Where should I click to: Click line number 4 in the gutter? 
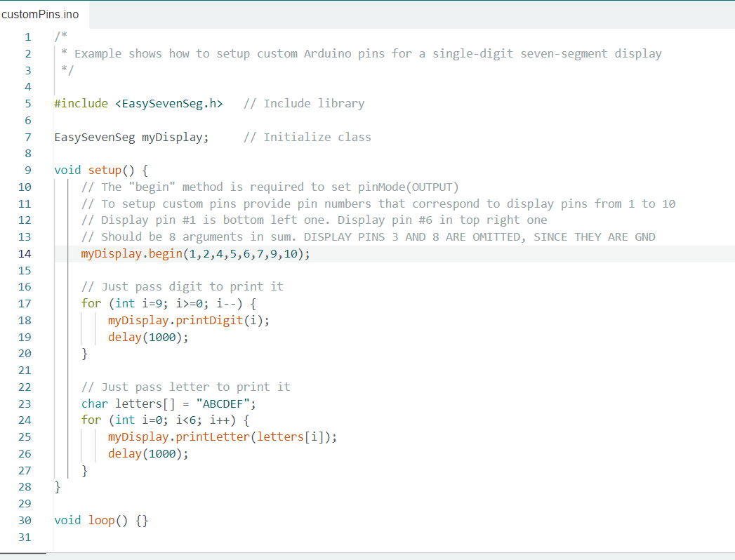pos(28,87)
